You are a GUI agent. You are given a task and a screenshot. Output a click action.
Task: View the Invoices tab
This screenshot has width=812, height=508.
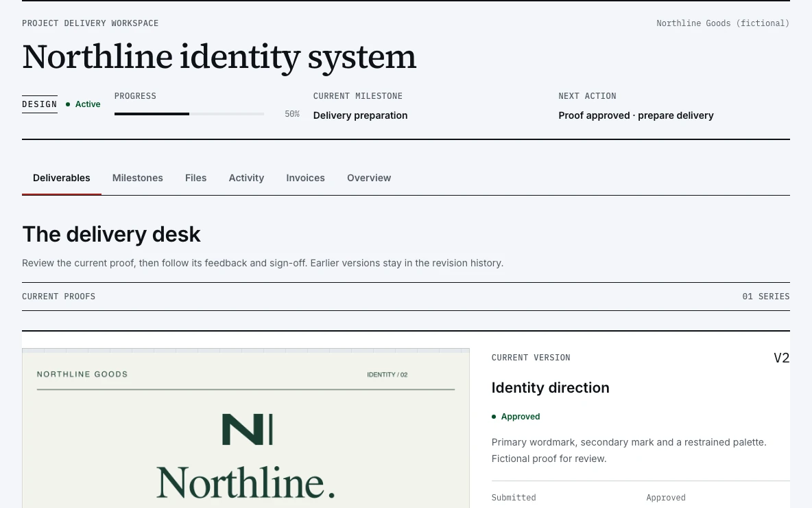pos(306,178)
